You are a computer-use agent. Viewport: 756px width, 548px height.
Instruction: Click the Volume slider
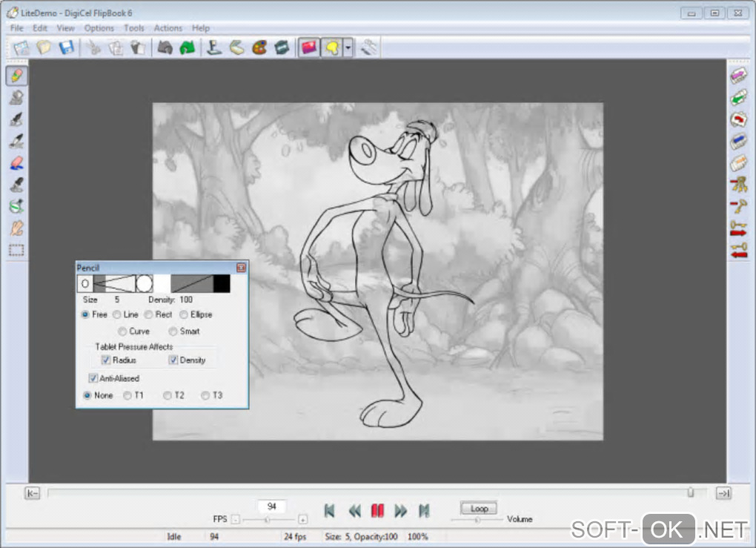[x=477, y=520]
